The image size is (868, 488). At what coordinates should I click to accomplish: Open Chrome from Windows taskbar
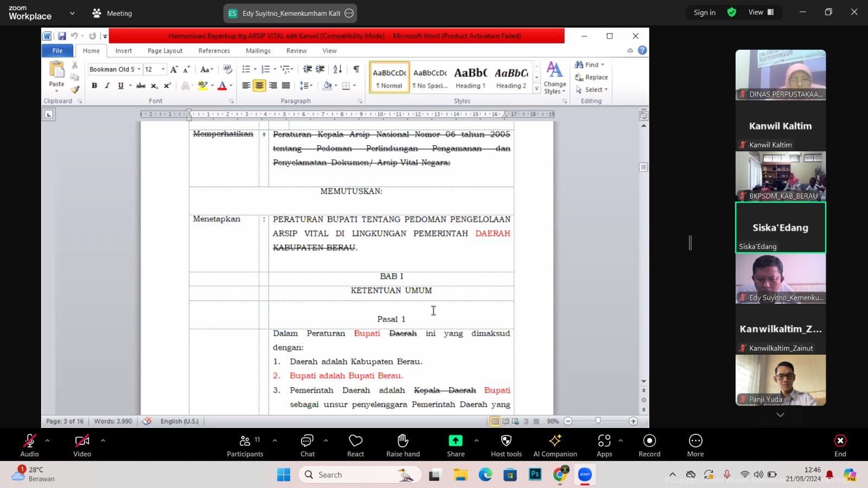point(560,474)
